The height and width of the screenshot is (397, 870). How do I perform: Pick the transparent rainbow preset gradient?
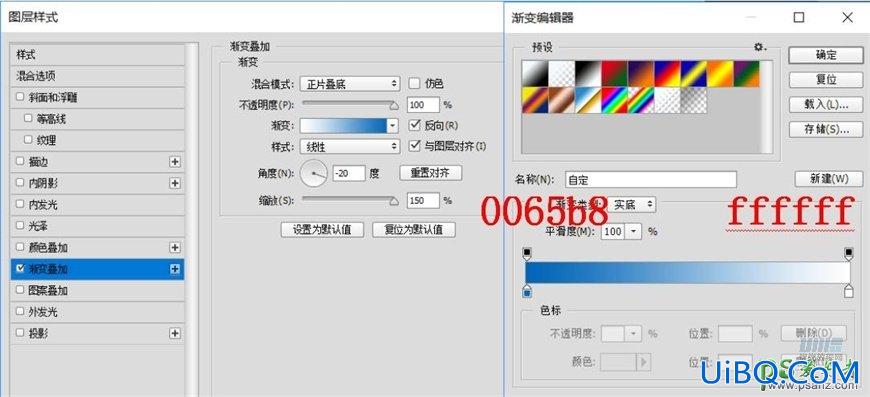point(641,100)
